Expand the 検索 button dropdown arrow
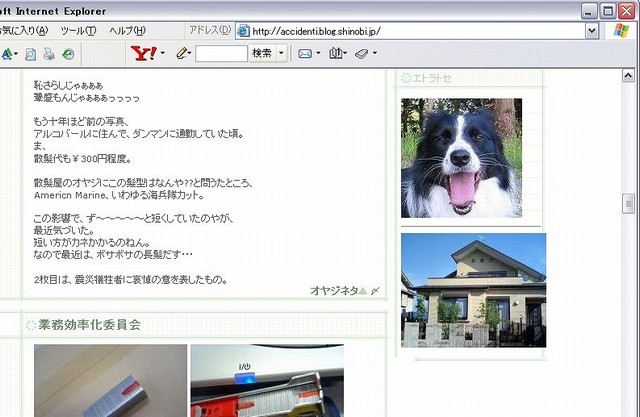 click(281, 53)
